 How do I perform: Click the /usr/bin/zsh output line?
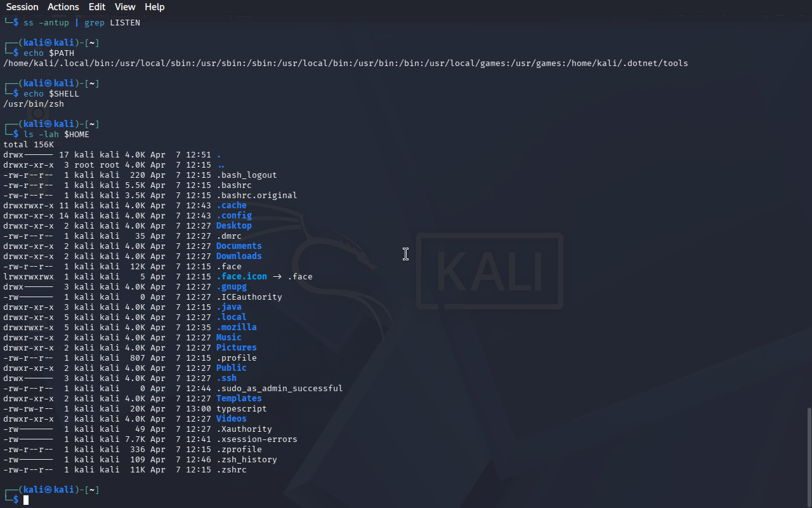point(34,104)
